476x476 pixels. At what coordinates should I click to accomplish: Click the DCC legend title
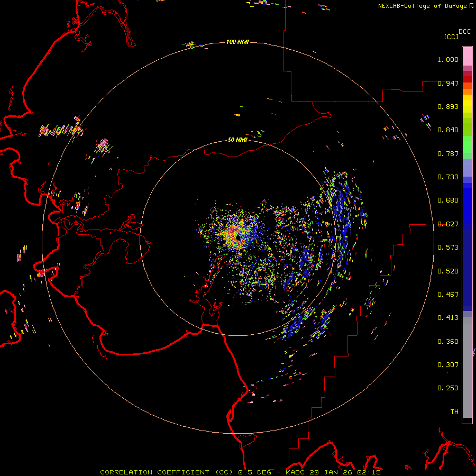[464, 32]
